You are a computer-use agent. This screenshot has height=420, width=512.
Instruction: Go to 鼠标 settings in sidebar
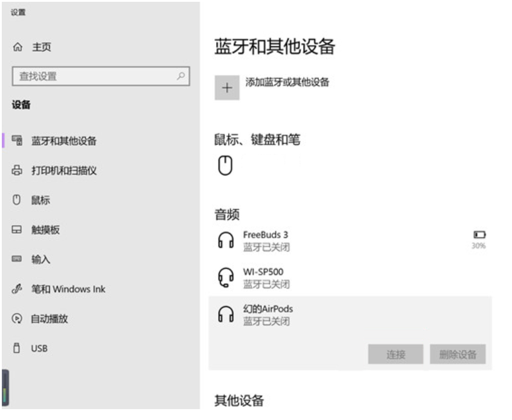tap(40, 200)
